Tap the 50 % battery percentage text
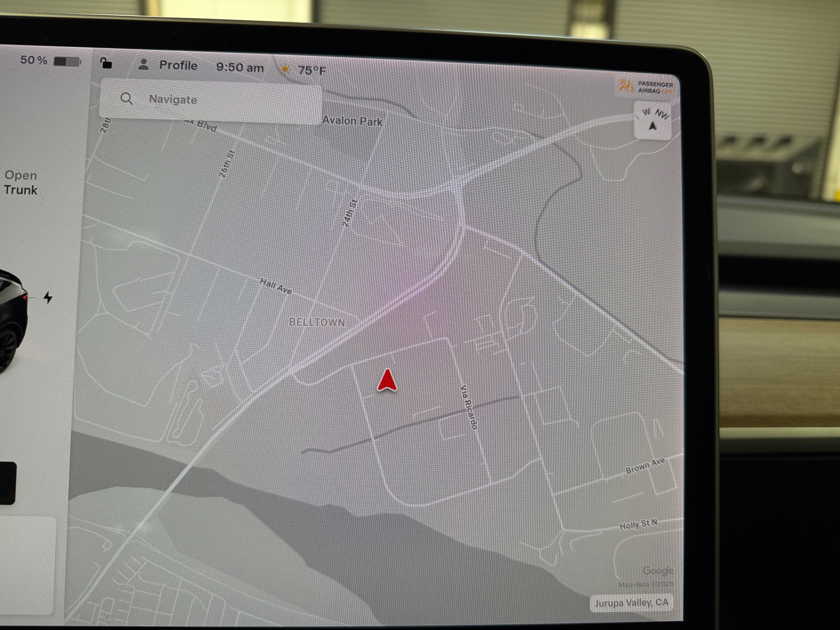840x630 pixels. click(34, 60)
